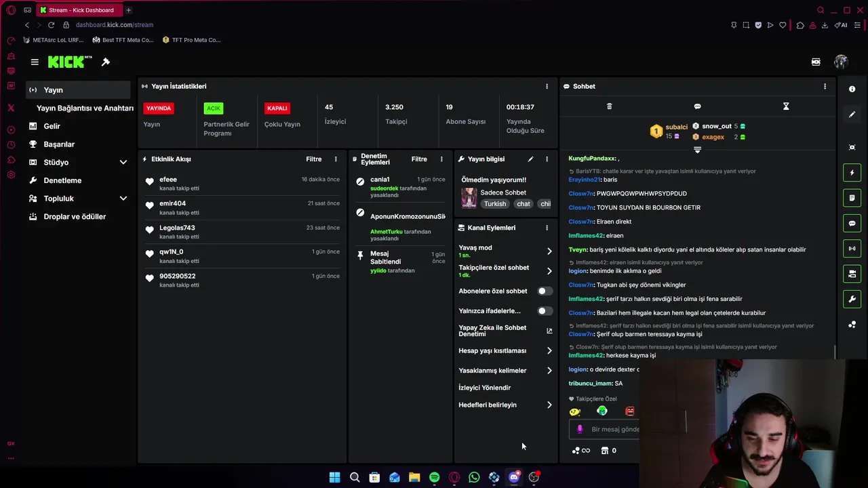Click the Kick icon beside the profile avatar
This screenshot has width=868, height=488.
(816, 62)
